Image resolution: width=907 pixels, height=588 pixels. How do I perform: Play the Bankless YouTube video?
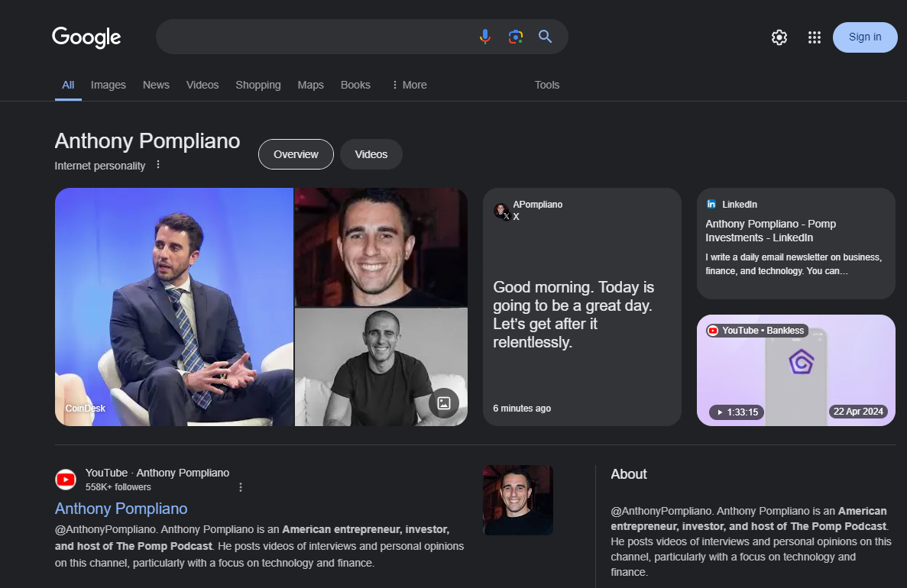pyautogui.click(x=795, y=370)
